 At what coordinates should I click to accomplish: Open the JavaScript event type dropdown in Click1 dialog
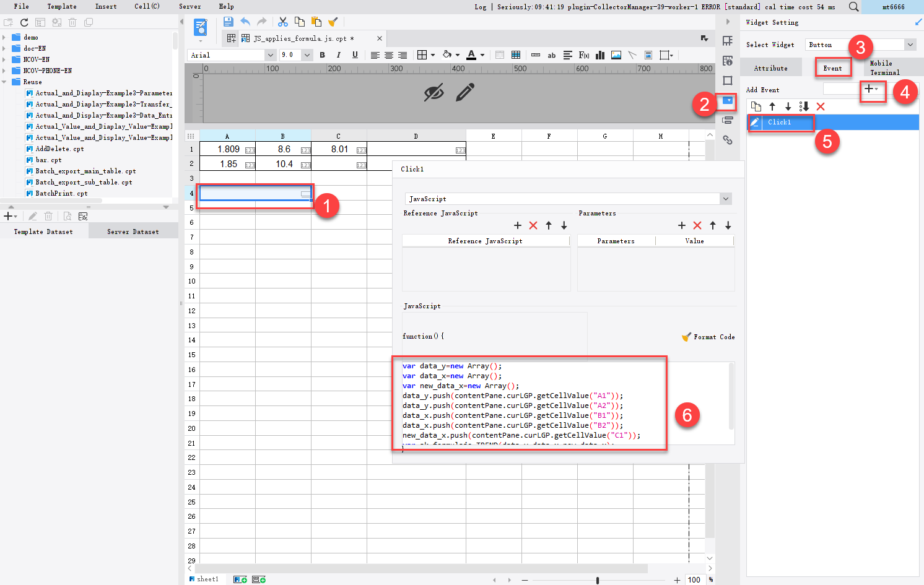coord(725,199)
